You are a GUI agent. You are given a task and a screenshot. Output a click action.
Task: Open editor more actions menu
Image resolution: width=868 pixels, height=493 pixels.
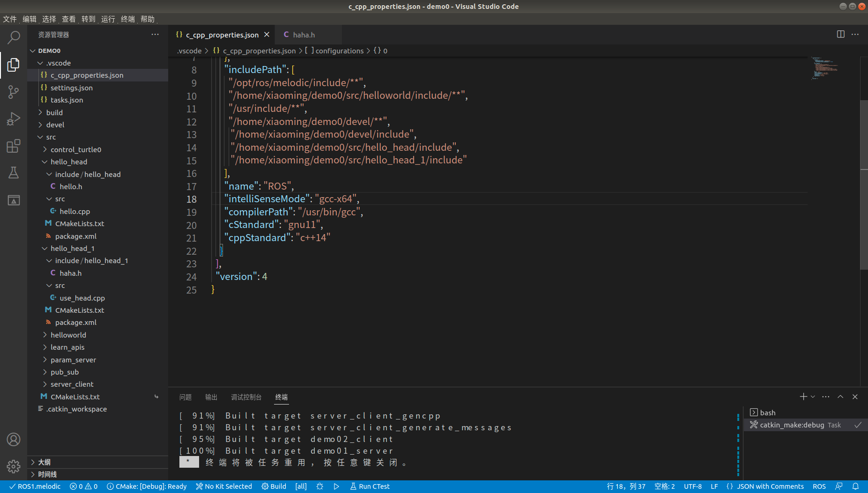855,34
